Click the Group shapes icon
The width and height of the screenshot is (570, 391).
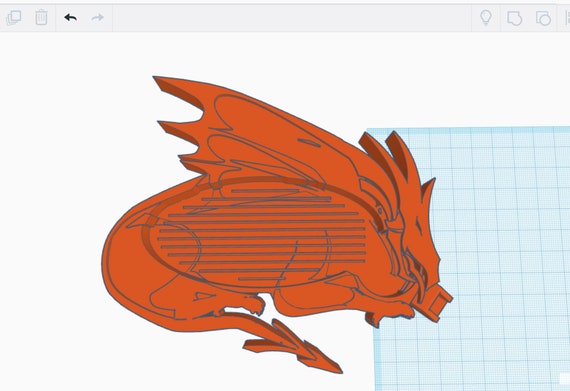(x=514, y=18)
